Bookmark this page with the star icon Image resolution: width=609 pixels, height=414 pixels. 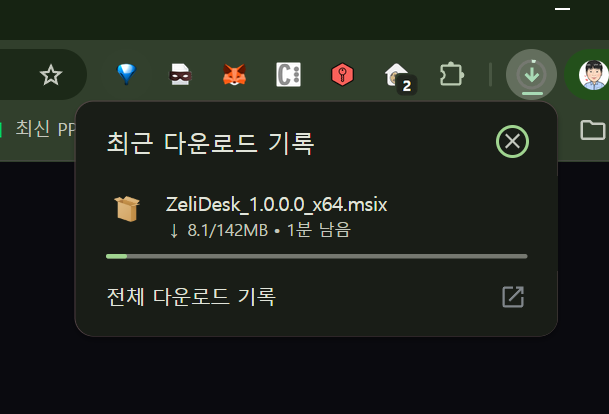tap(51, 75)
